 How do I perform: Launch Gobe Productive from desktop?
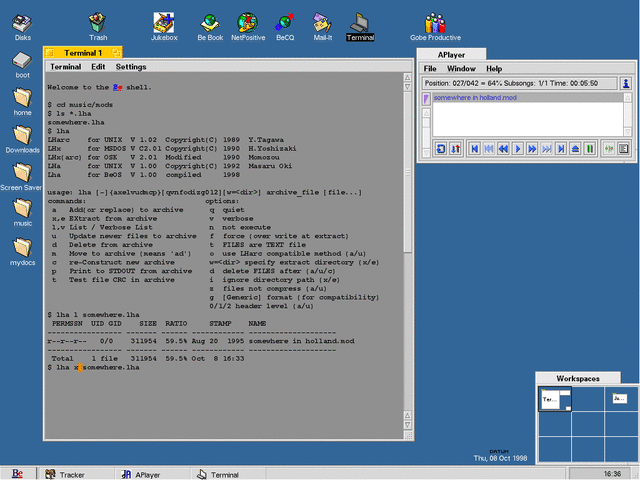click(x=435, y=27)
